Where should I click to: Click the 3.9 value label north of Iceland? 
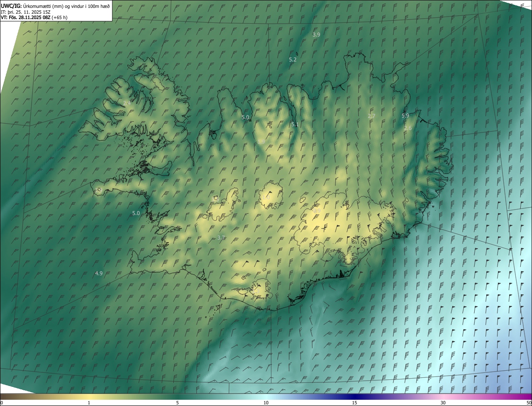(x=316, y=35)
